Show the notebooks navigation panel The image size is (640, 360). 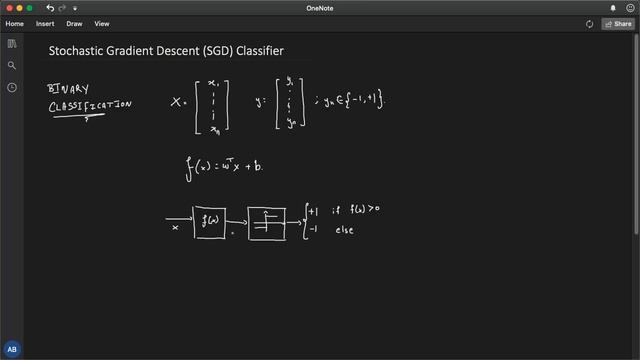click(x=12, y=44)
